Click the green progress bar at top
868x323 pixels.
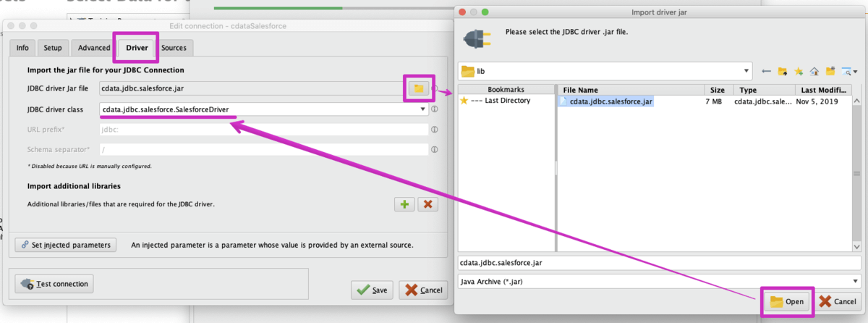pos(278,8)
